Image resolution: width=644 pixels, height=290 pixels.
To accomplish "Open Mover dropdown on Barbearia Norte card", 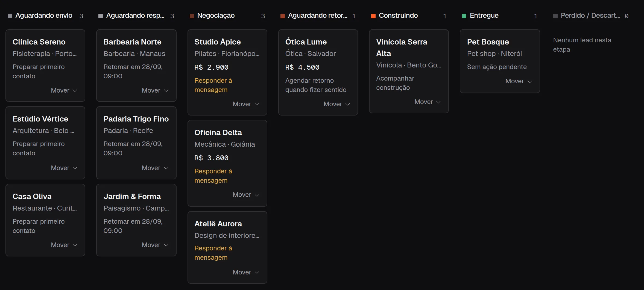I will pyautogui.click(x=155, y=90).
